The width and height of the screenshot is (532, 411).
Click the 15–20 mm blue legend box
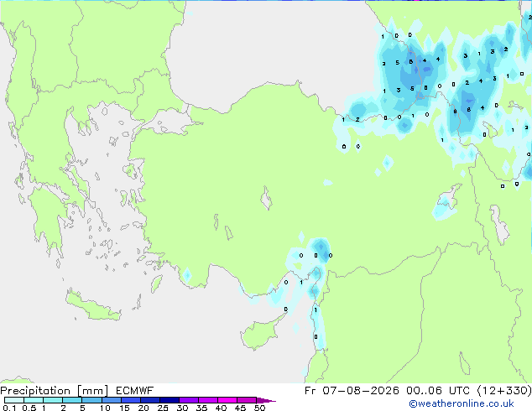click(x=131, y=400)
